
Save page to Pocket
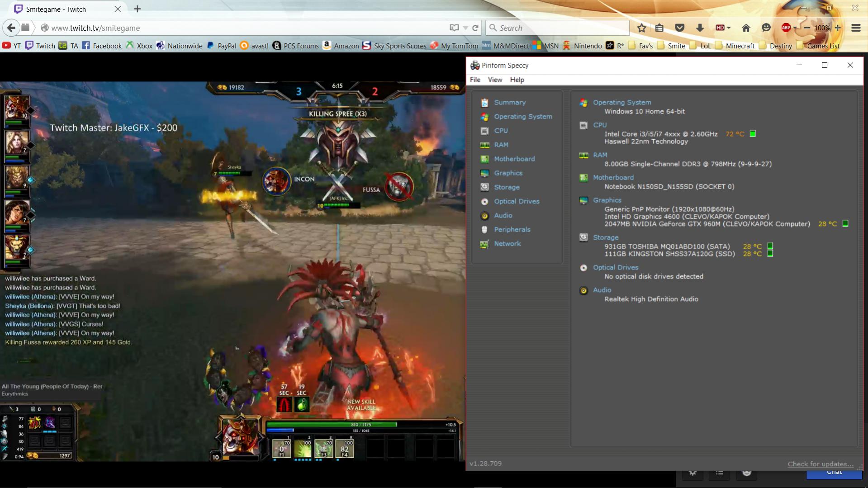coord(679,28)
